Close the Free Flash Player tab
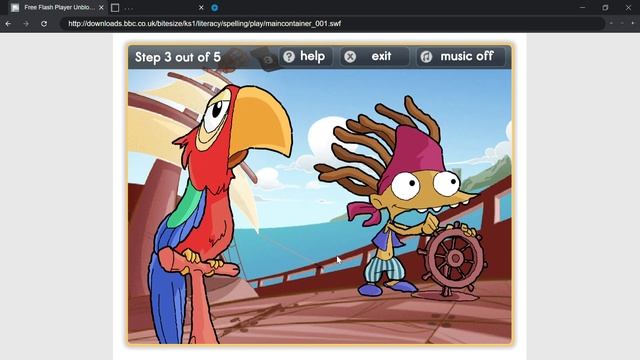Image resolution: width=640 pixels, height=360 pixels. [101, 7]
